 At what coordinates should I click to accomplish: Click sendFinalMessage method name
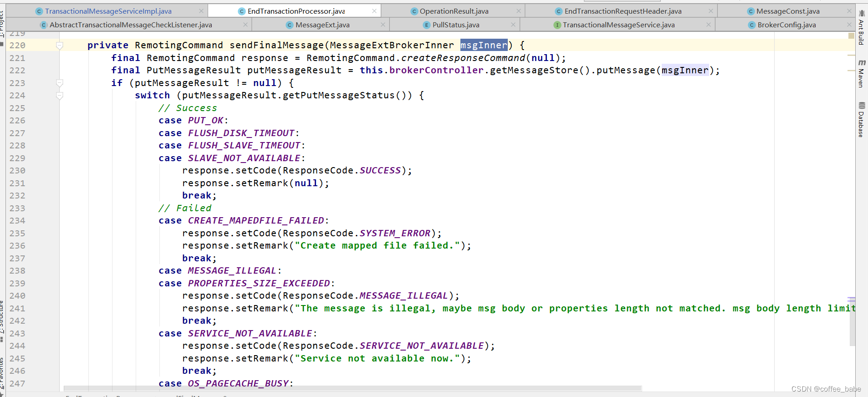(276, 45)
